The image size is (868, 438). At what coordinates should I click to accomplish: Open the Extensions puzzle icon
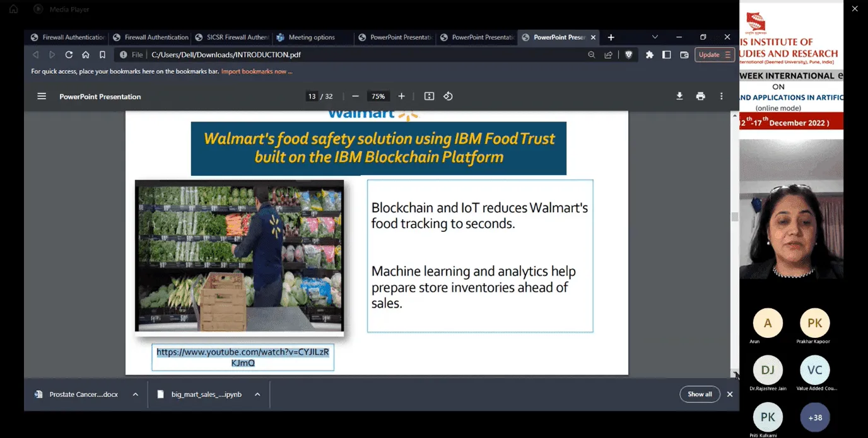[x=650, y=55]
